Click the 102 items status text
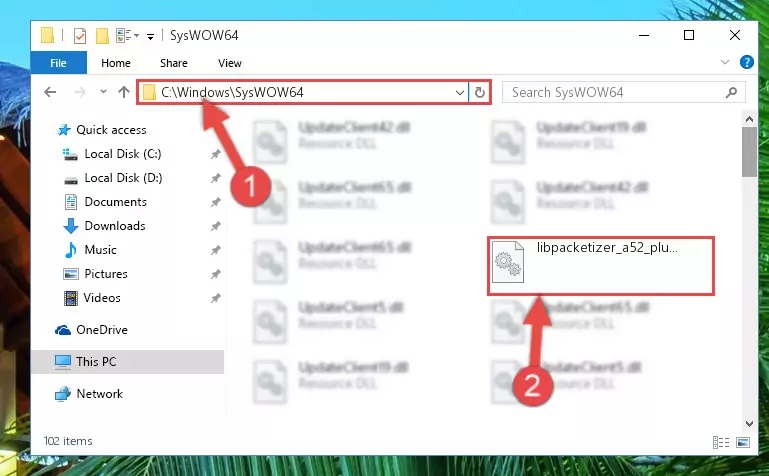 coord(68,441)
